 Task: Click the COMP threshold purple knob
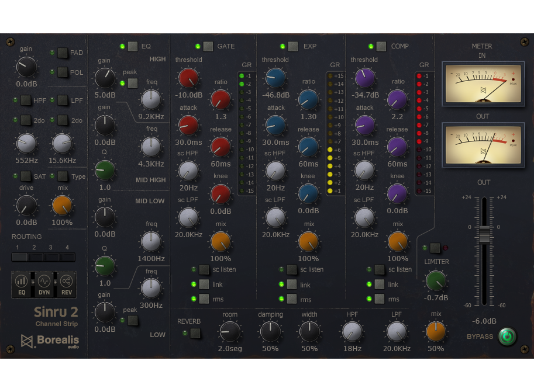[x=365, y=78]
